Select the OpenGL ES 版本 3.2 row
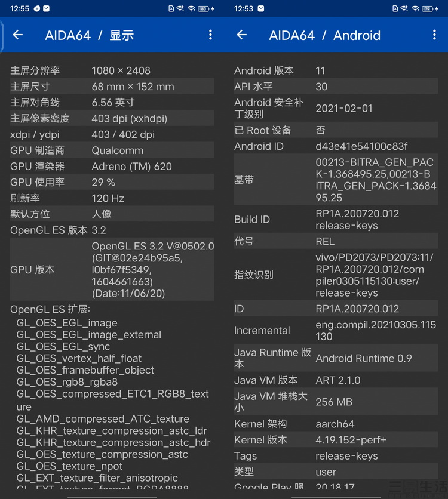 pos(112,230)
